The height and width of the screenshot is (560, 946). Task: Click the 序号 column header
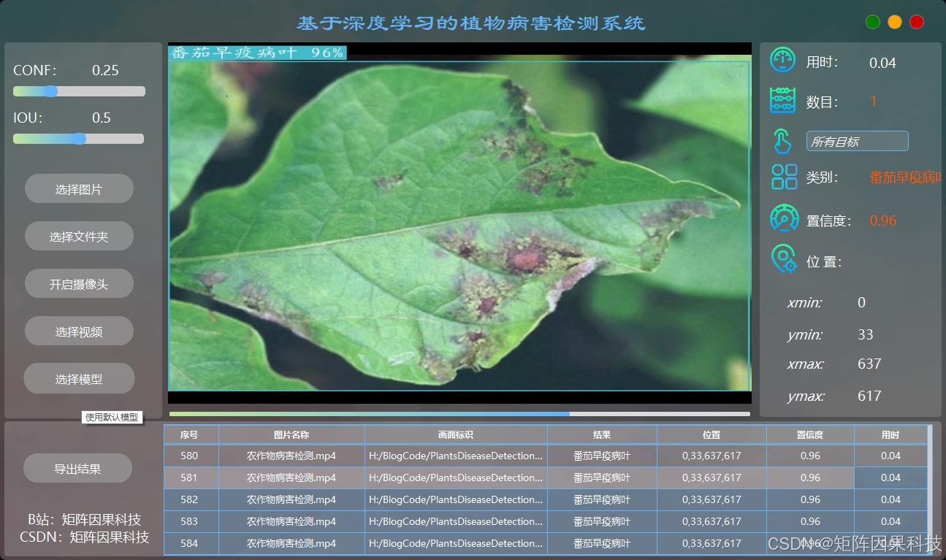tap(189, 434)
